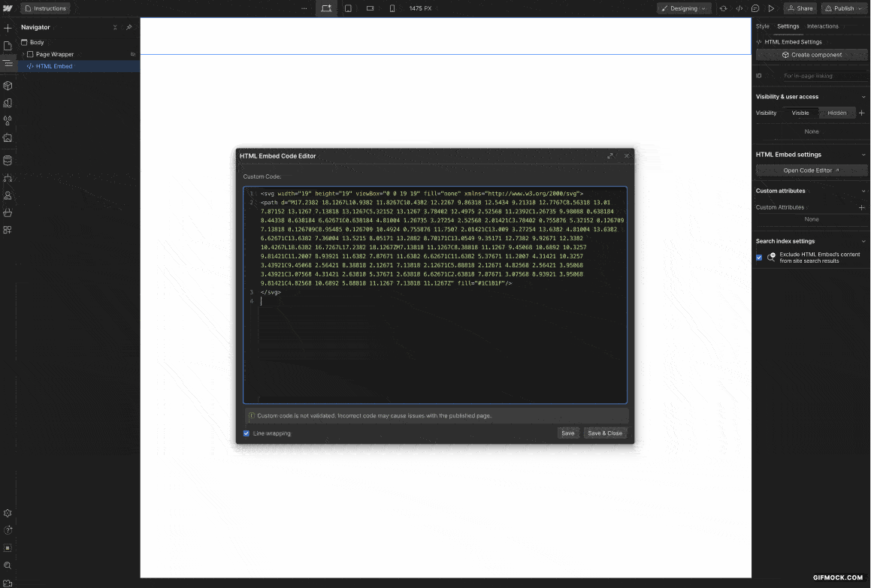Click the Share button

800,8
